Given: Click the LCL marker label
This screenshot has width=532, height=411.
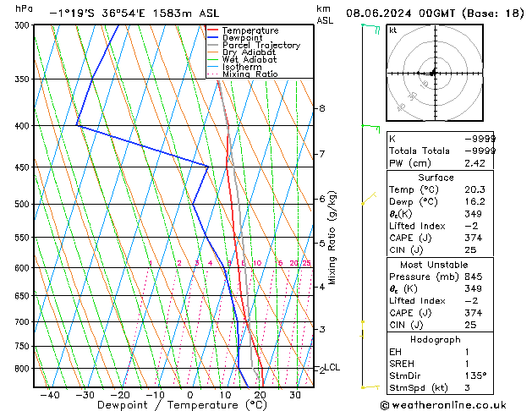Looking at the screenshot, I should coord(332,367).
